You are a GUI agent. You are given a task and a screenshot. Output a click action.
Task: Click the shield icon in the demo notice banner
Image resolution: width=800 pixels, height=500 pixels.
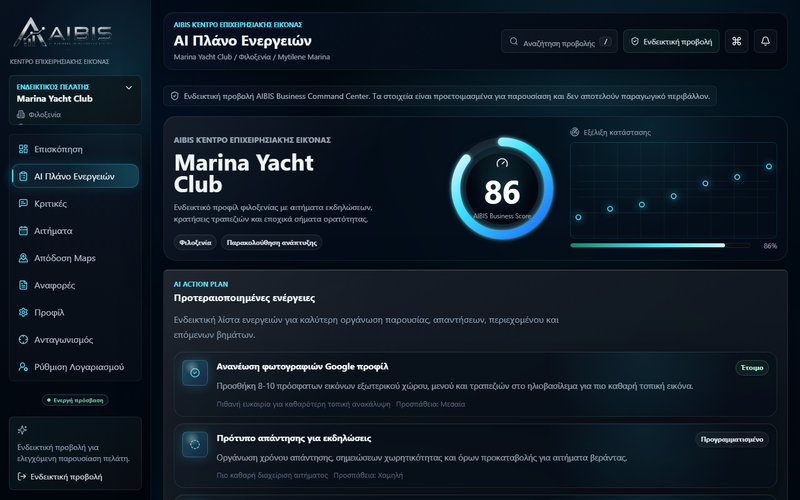coord(174,96)
